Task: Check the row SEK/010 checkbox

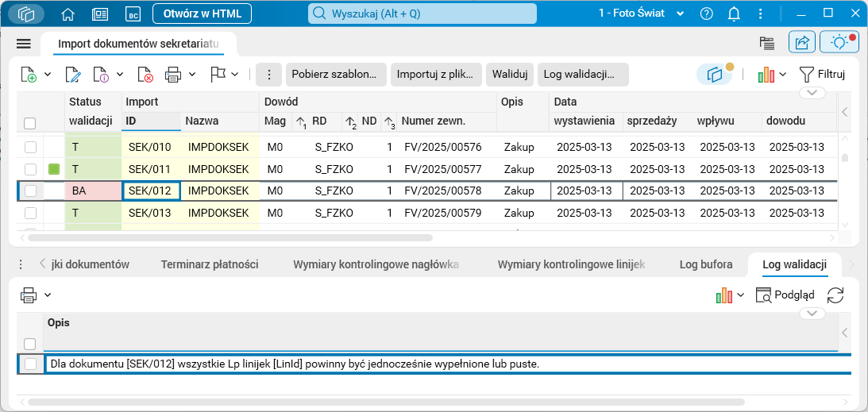Action: tap(30, 147)
